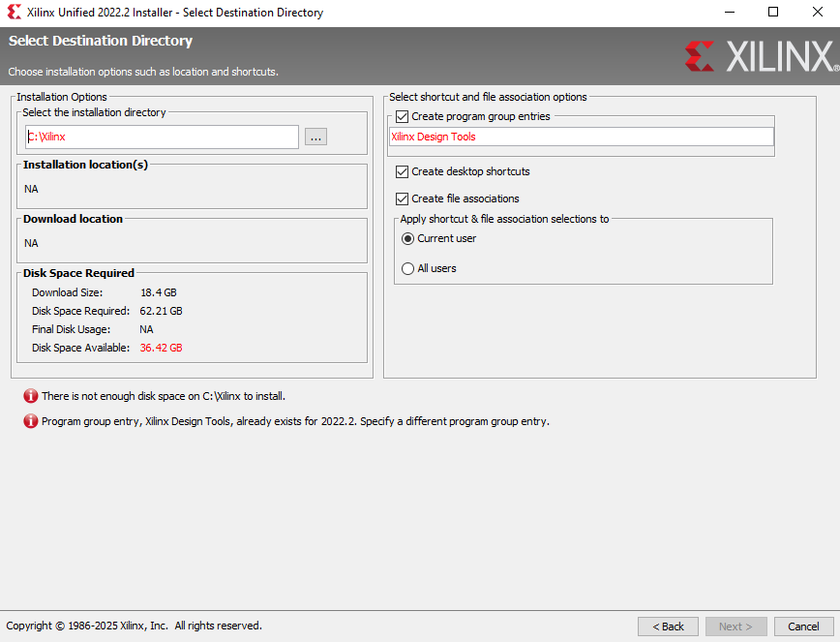
Task: Click the copyright notice text
Action: coord(134,626)
